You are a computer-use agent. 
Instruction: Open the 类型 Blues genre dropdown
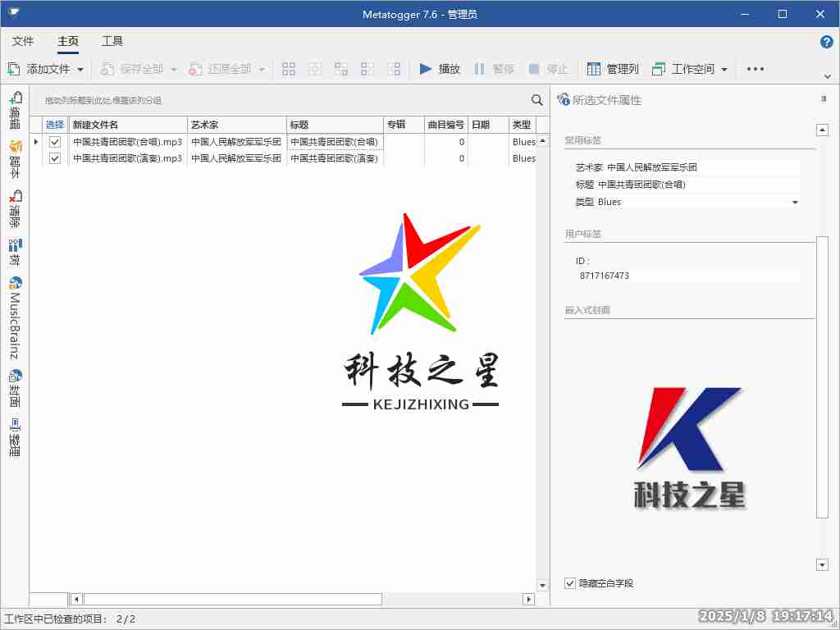pyautogui.click(x=794, y=202)
